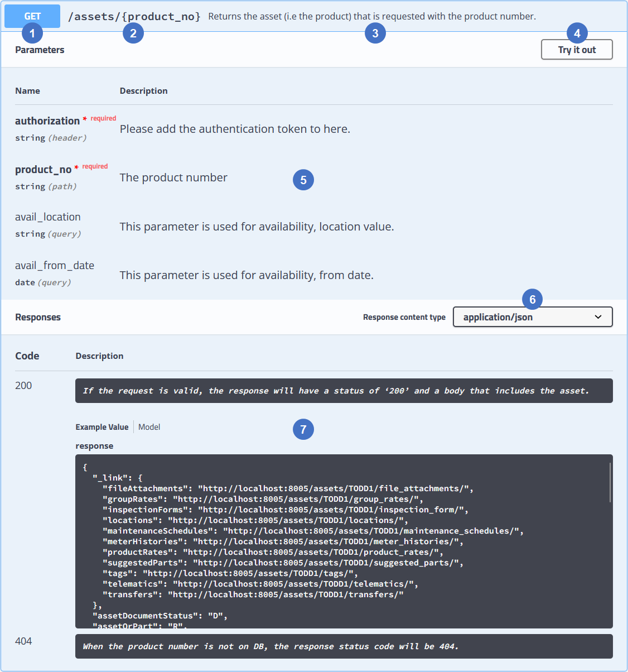The width and height of the screenshot is (628, 672).
Task: Click the numbered callout badge 1
Action: click(32, 33)
